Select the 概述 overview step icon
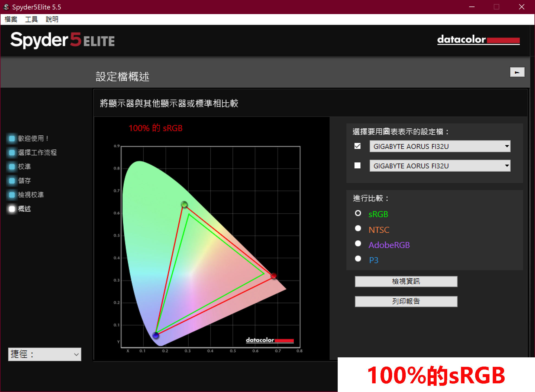This screenshot has height=392, width=535. 12,209
